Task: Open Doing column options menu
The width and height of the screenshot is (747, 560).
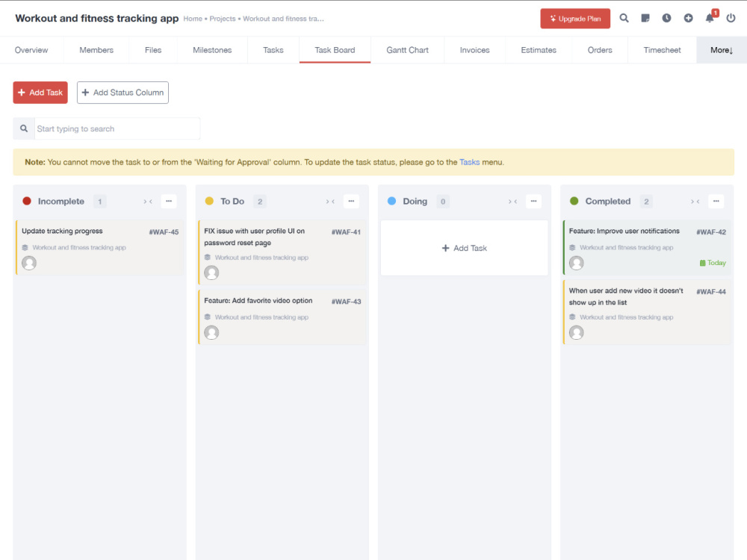Action: coord(533,202)
